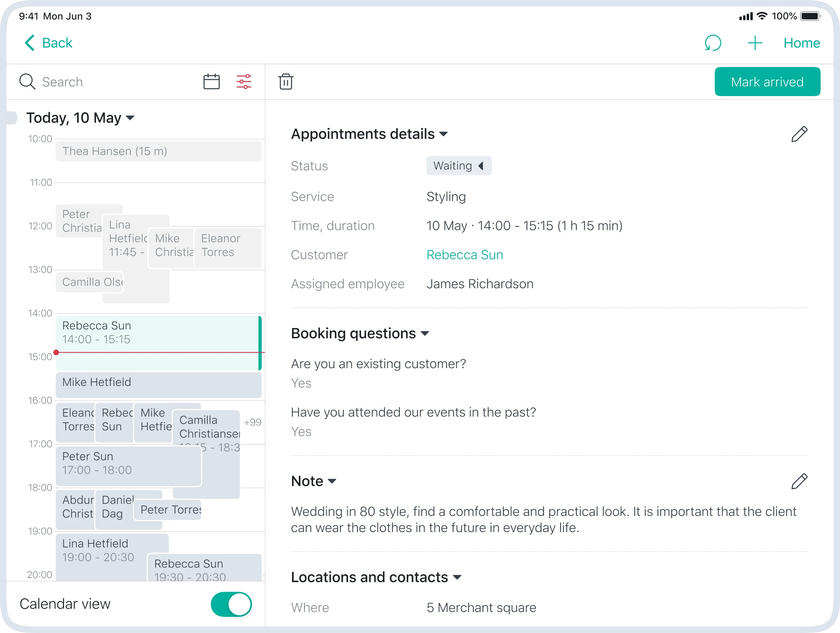Viewport: 840px width, 633px height.
Task: Open the Waiting status dropdown
Action: point(459,166)
